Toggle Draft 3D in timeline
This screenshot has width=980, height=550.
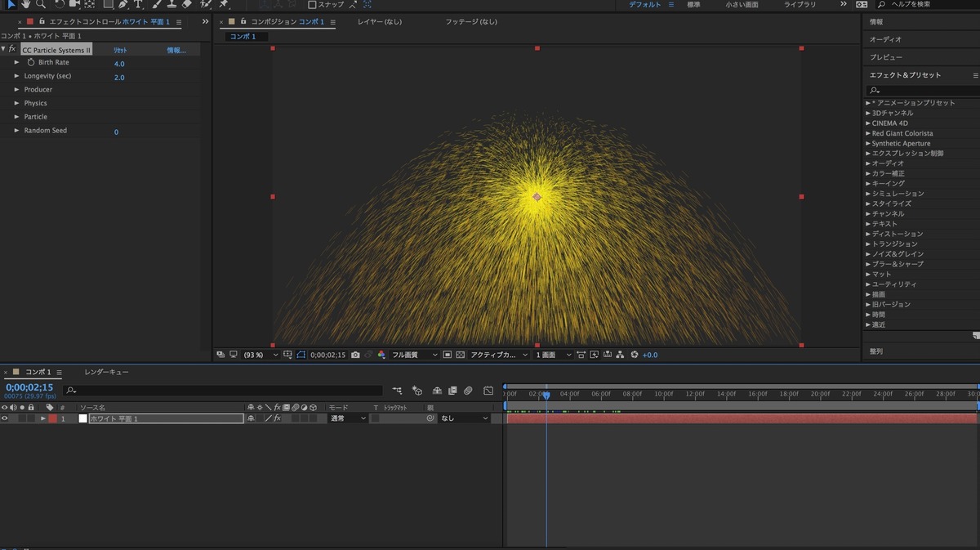[x=417, y=391]
